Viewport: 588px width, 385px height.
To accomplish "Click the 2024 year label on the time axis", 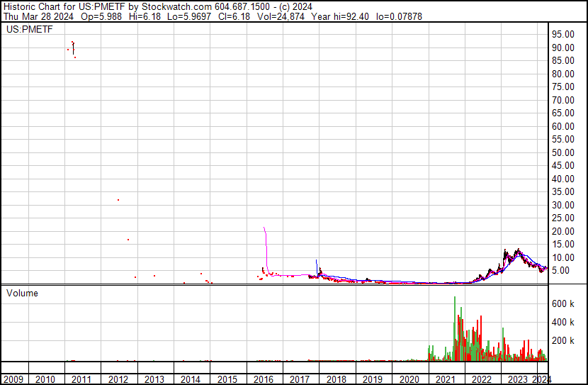I will (x=541, y=379).
